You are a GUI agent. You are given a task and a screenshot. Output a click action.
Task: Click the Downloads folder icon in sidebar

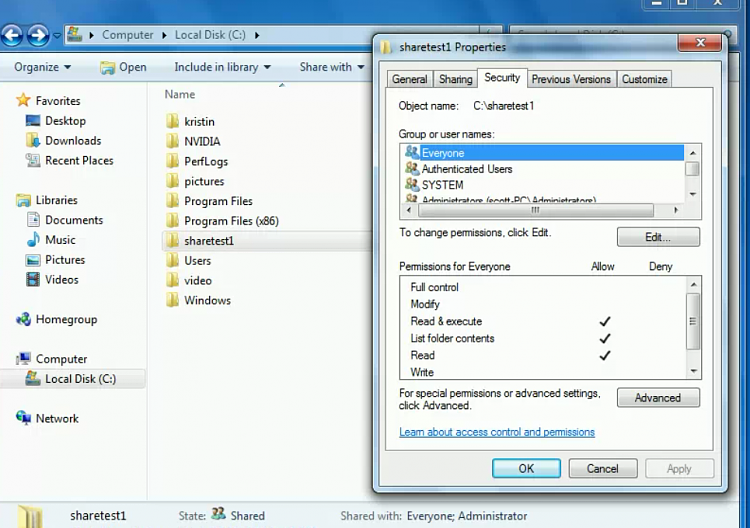tap(33, 140)
